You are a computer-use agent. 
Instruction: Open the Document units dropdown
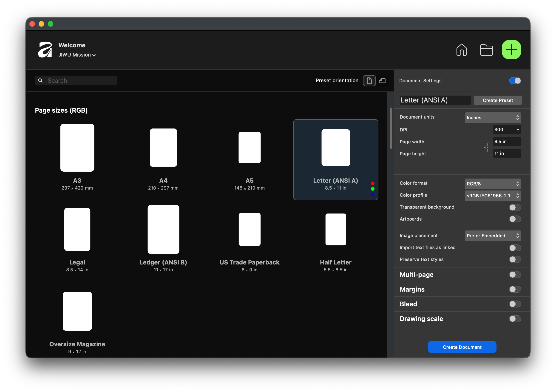(493, 118)
